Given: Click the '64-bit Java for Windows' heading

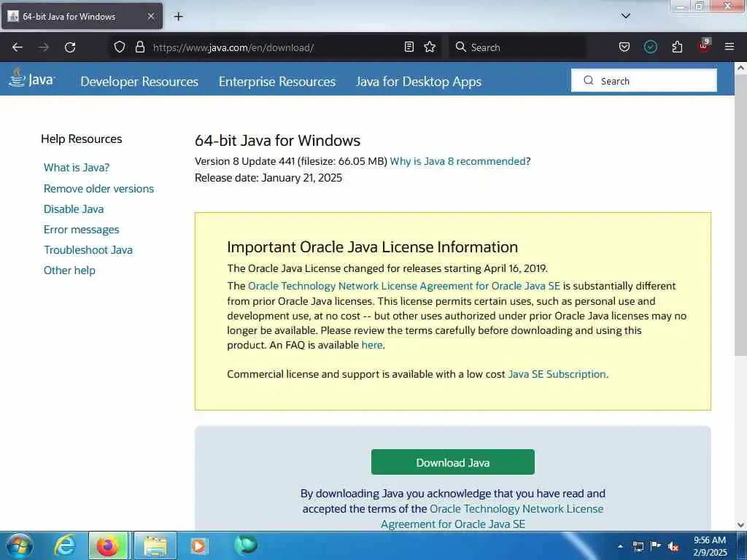Looking at the screenshot, I should point(277,141).
